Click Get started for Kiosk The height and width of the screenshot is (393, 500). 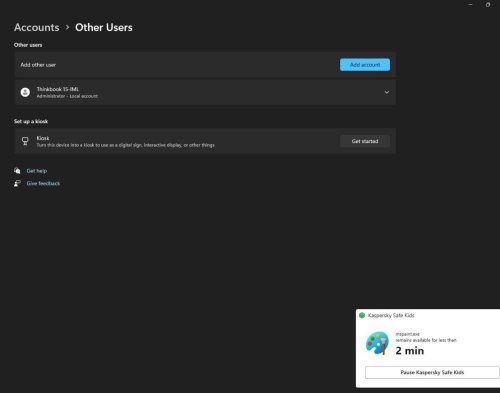(365, 141)
